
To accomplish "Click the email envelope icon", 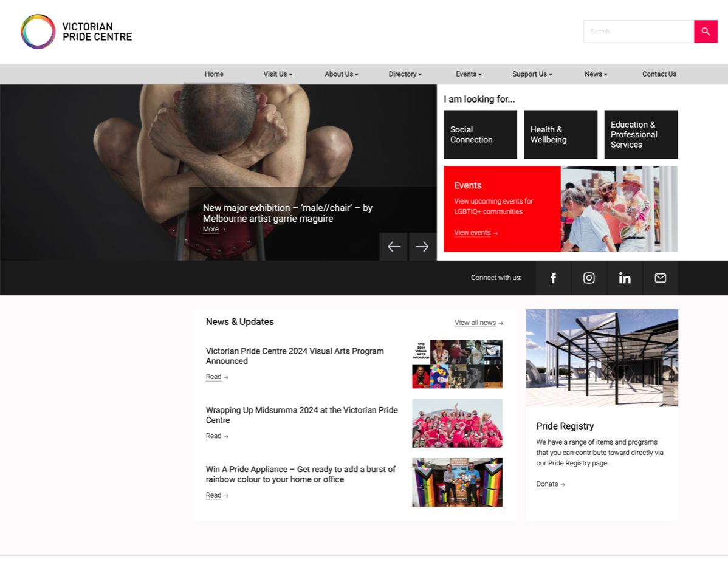I will coord(660,278).
